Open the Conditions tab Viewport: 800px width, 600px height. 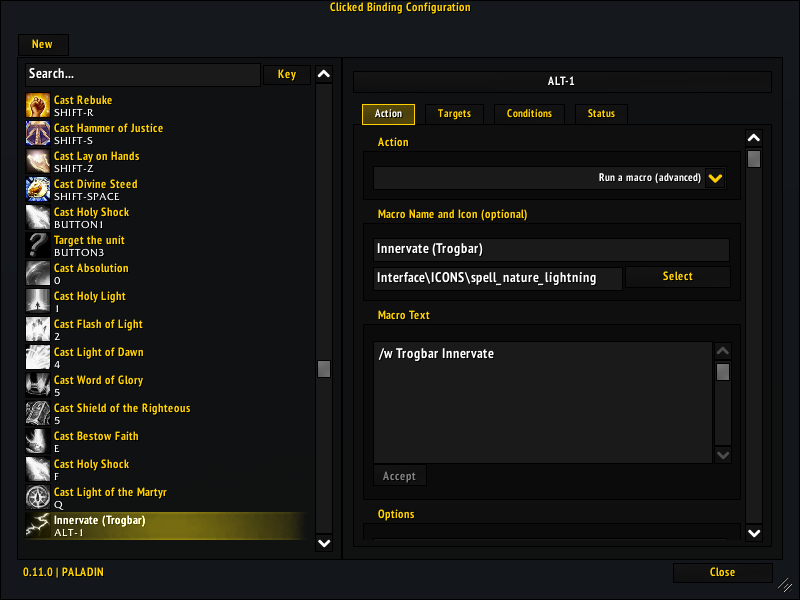529,114
